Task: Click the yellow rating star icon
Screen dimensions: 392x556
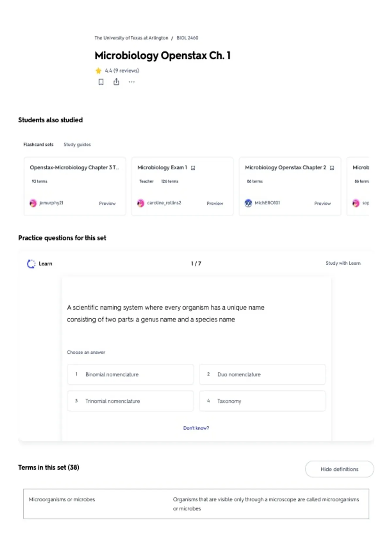Action: pyautogui.click(x=98, y=70)
